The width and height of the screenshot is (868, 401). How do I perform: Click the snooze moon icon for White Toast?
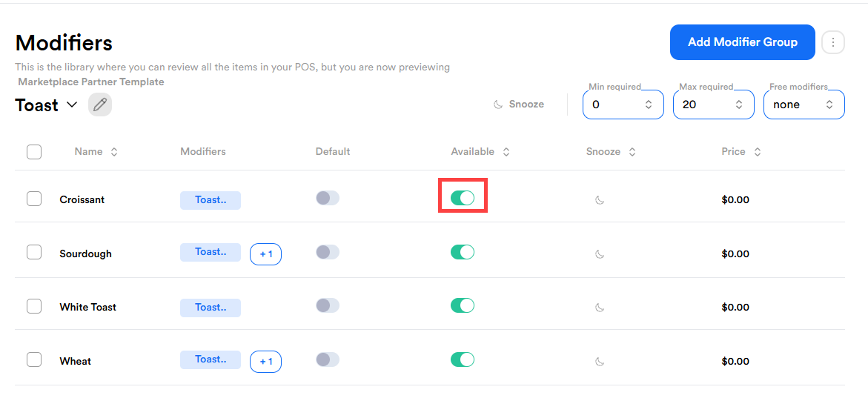pyautogui.click(x=600, y=307)
